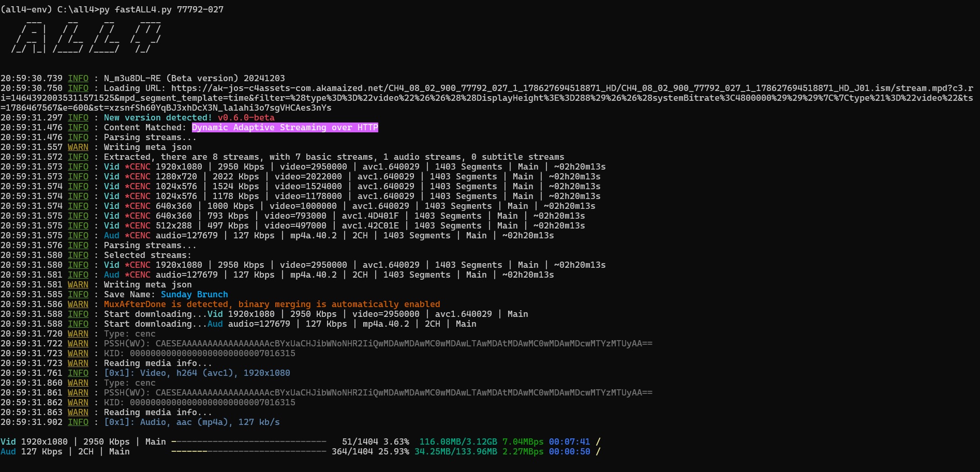
Task: Click the 'Selected streams:' line
Action: click(148, 255)
